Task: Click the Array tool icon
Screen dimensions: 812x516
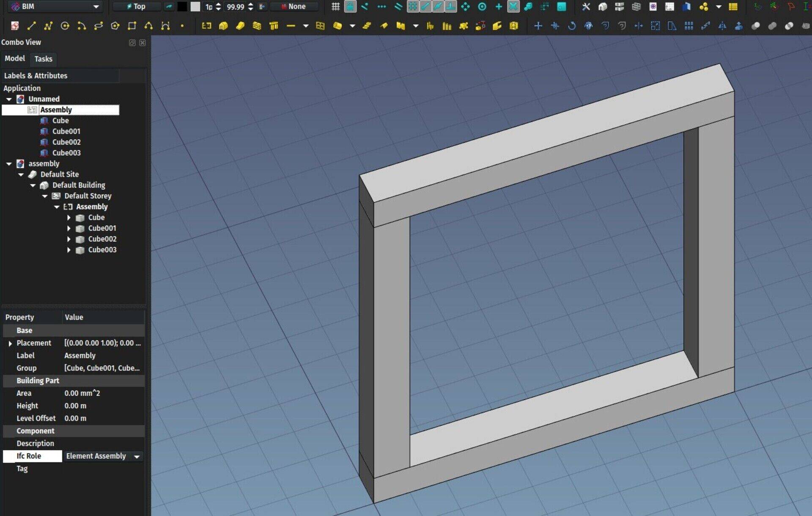Action: pos(689,26)
